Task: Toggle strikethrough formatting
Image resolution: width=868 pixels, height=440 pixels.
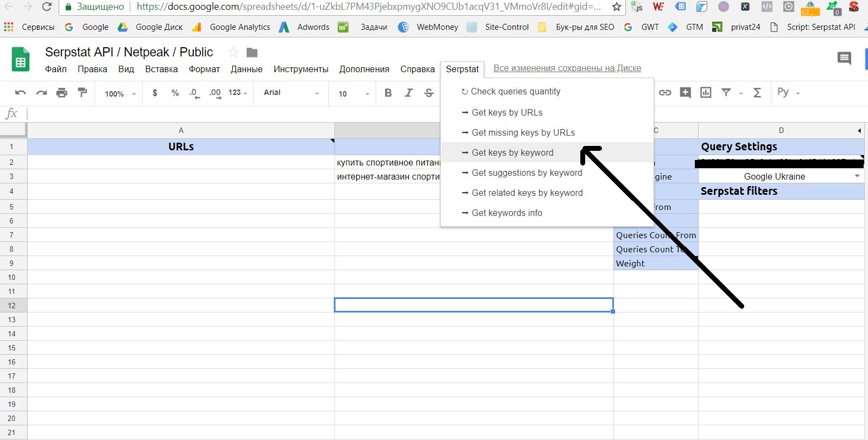Action: (x=429, y=93)
